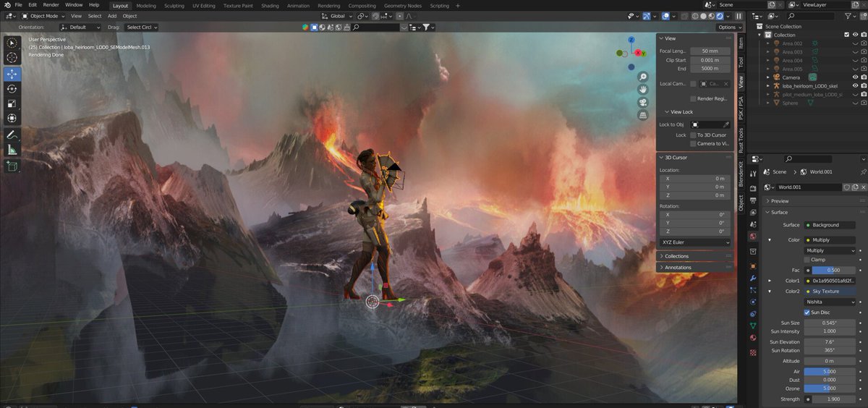Toggle camera view using the camera gizmo
Screen dimensions: 868x408
point(642,103)
